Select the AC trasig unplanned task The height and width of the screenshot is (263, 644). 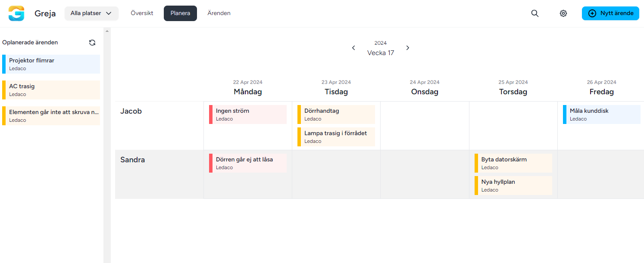(51, 90)
